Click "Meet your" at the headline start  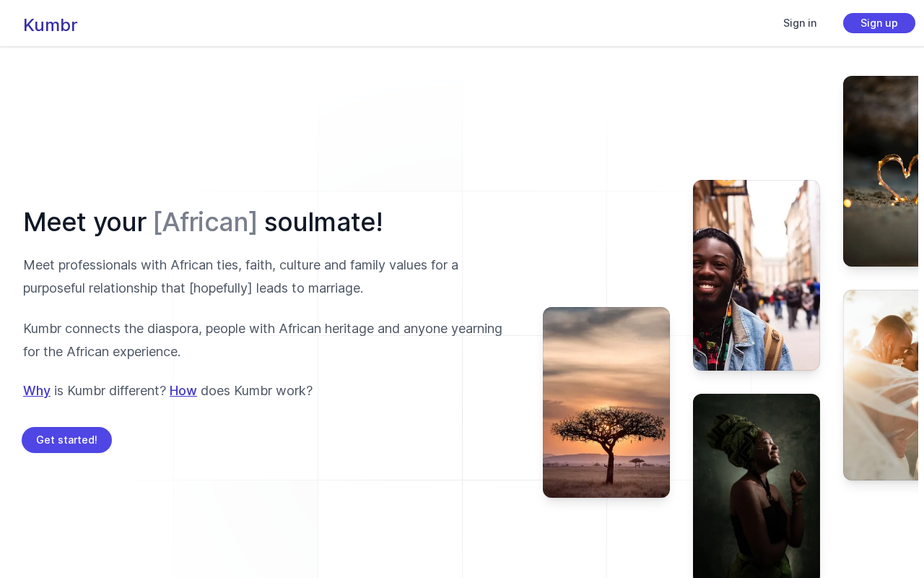(84, 222)
